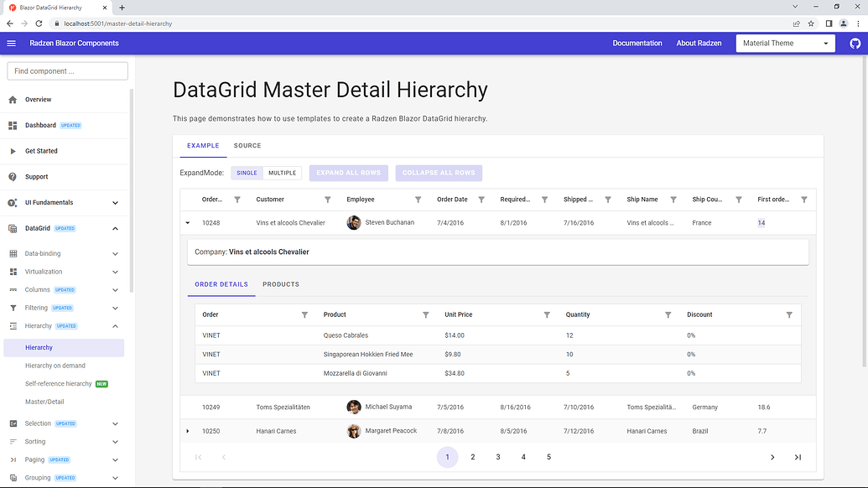Image resolution: width=868 pixels, height=488 pixels.
Task: Open the hamburger menu icon top-left
Action: 11,43
